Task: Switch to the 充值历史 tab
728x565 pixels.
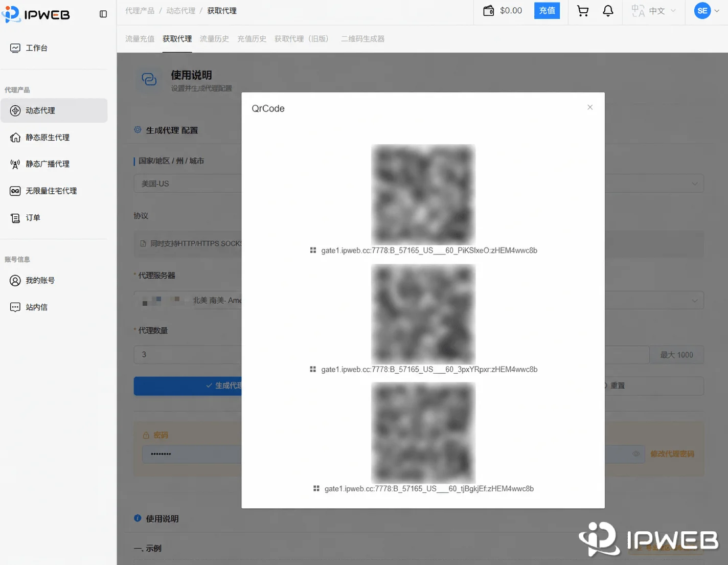Action: point(252,39)
